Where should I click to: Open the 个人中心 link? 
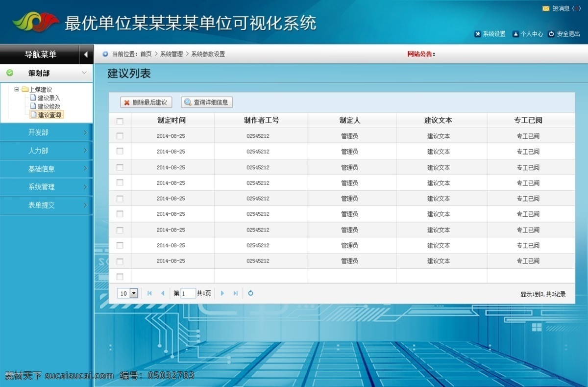[x=532, y=34]
